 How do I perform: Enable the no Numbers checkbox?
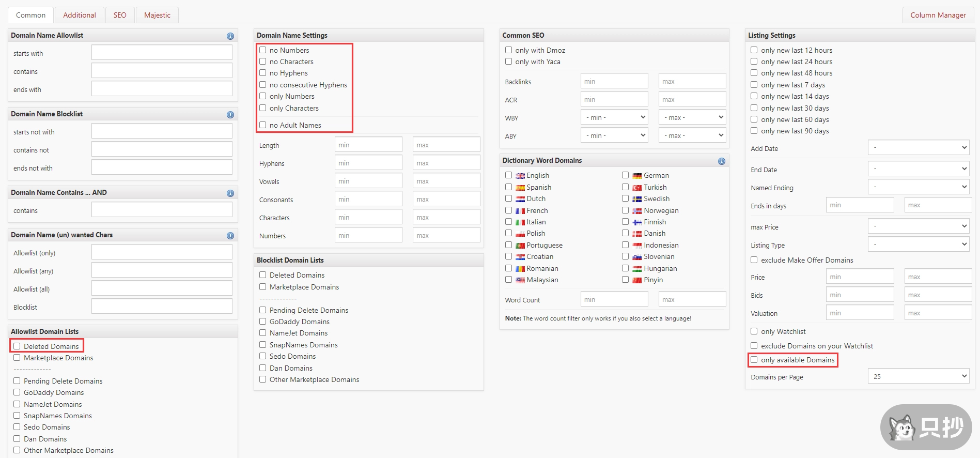(263, 50)
